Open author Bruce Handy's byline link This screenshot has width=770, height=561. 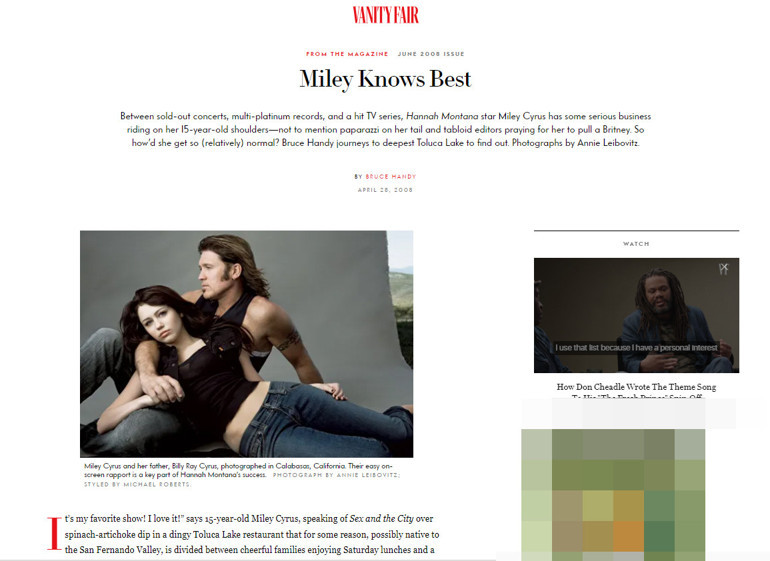pyautogui.click(x=390, y=176)
